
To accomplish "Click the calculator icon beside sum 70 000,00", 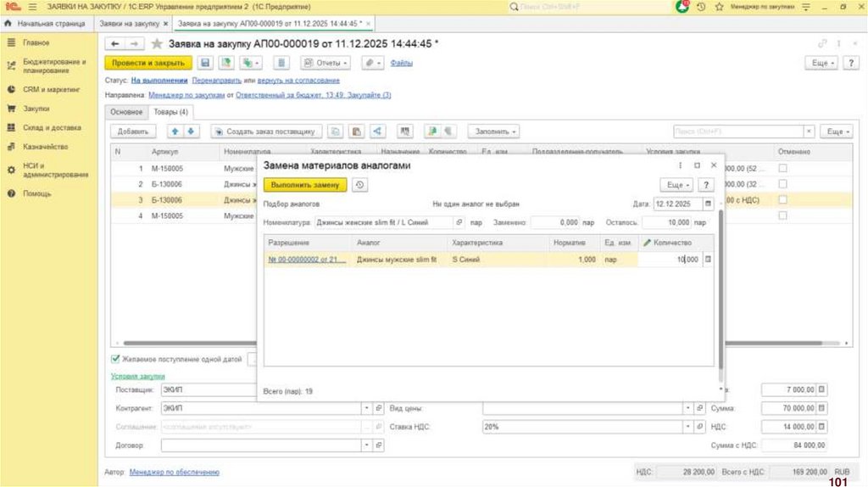I will tap(821, 408).
